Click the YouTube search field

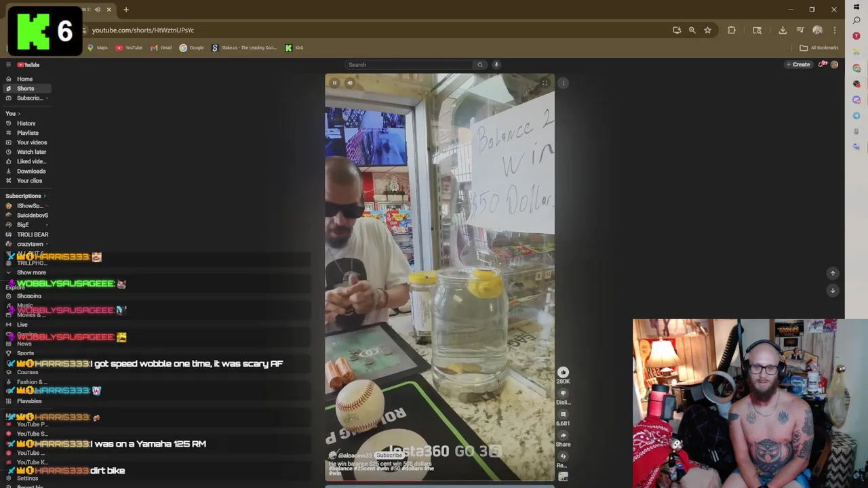click(x=409, y=65)
